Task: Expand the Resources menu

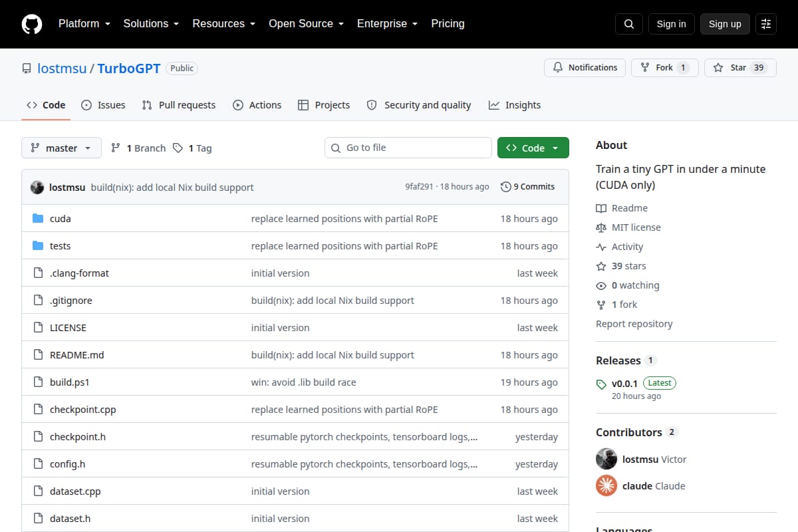Action: 224,24
